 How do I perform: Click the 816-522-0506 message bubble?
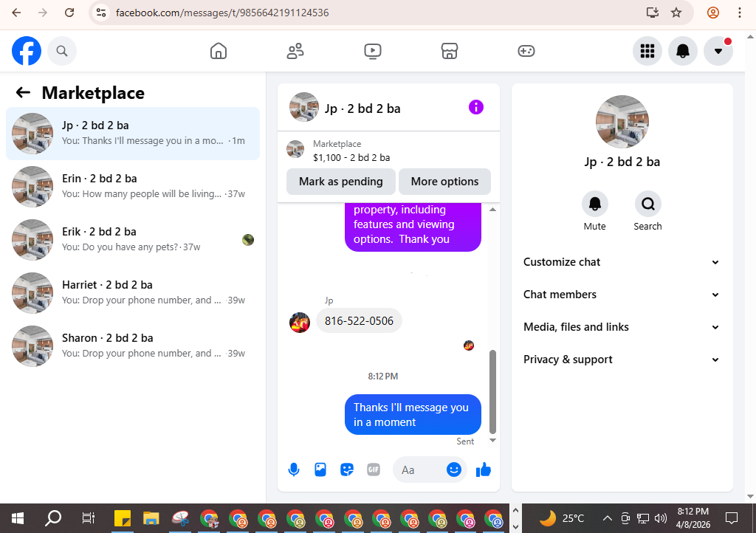pos(359,321)
